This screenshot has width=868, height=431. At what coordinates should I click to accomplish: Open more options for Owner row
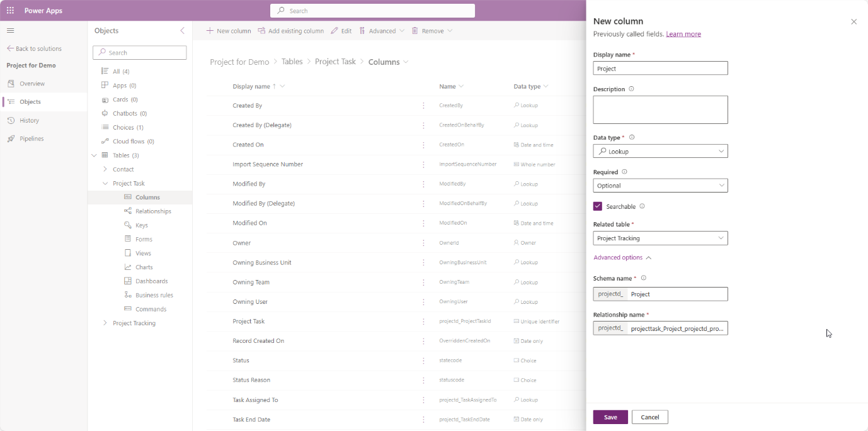click(423, 243)
